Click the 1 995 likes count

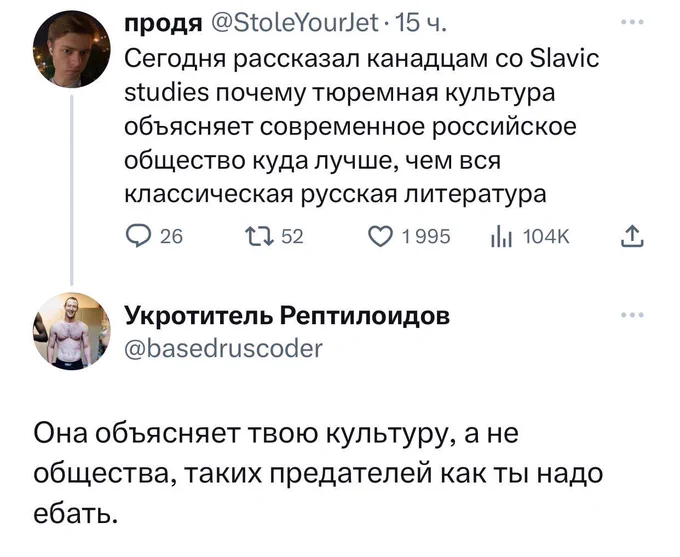click(426, 237)
